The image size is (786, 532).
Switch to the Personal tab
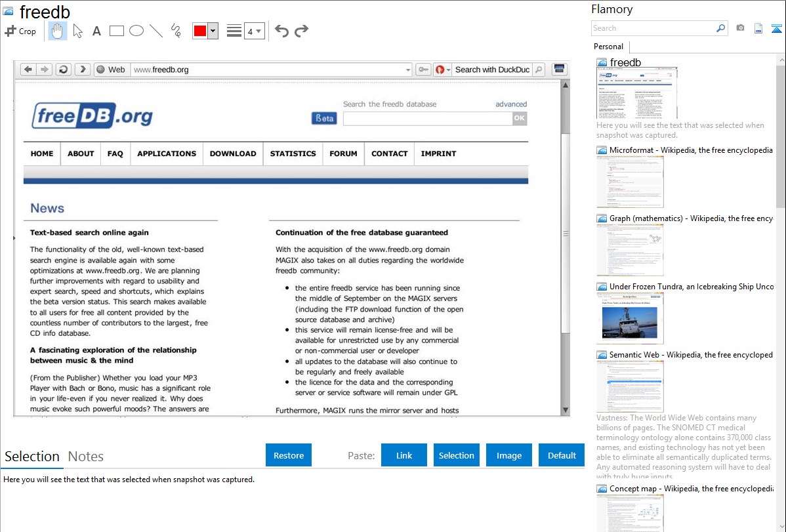(x=608, y=46)
